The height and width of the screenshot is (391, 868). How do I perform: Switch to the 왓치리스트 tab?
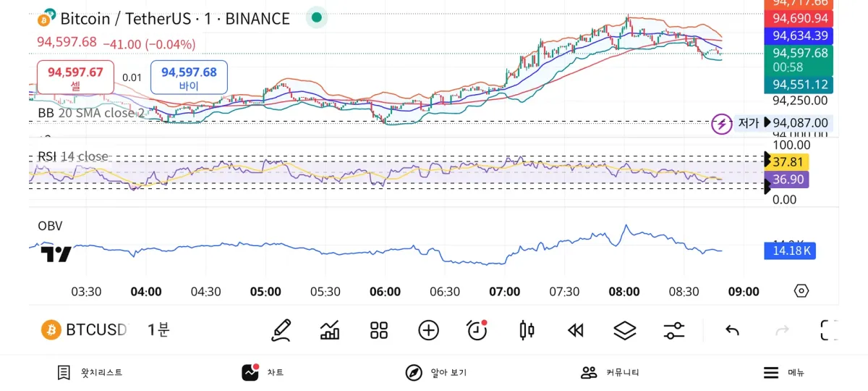90,372
